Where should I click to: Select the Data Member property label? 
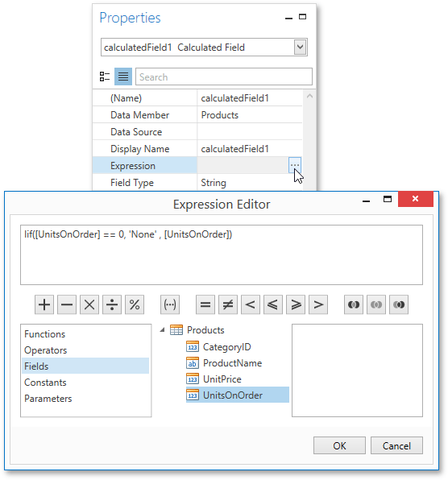(139, 115)
